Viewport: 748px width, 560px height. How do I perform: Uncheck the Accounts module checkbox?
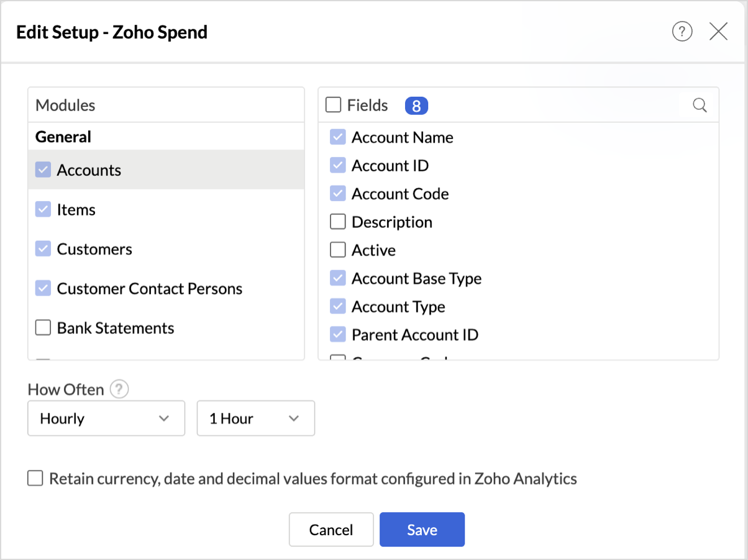pyautogui.click(x=43, y=170)
